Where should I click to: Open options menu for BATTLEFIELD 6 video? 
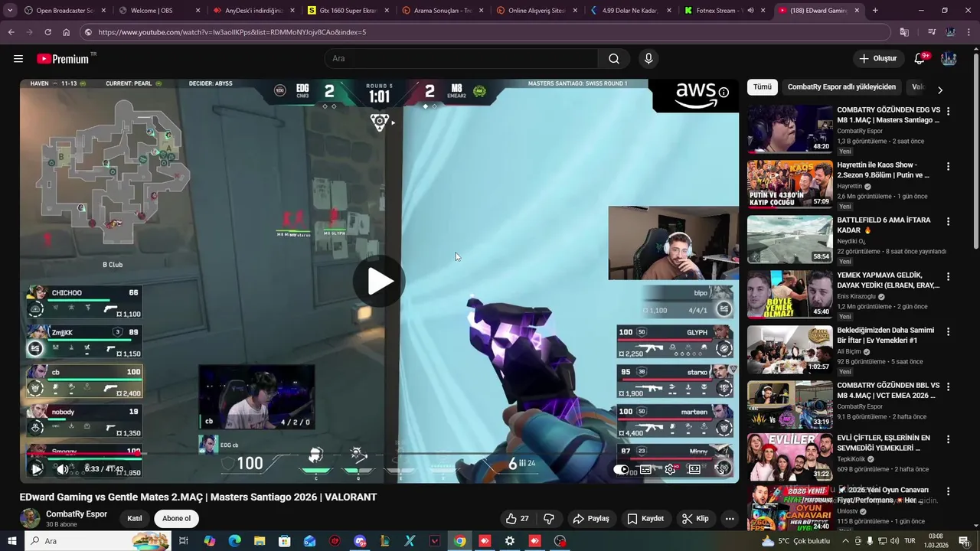coord(948,221)
